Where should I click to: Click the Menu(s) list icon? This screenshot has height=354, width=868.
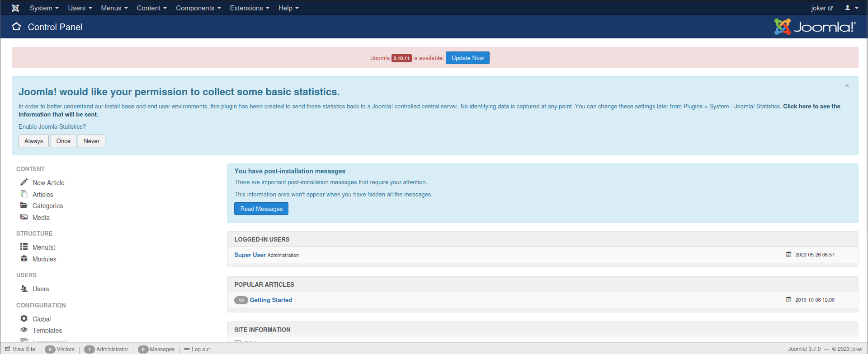point(24,247)
